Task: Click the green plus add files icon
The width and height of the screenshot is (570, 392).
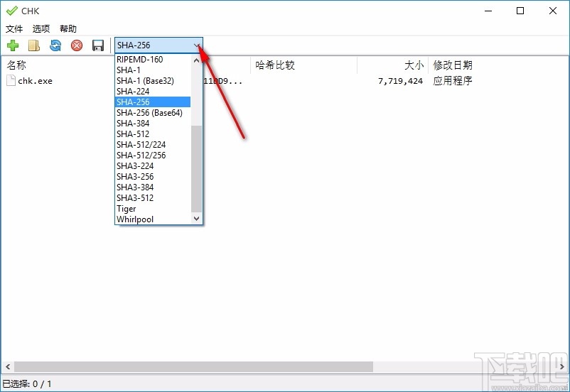Action: 13,45
